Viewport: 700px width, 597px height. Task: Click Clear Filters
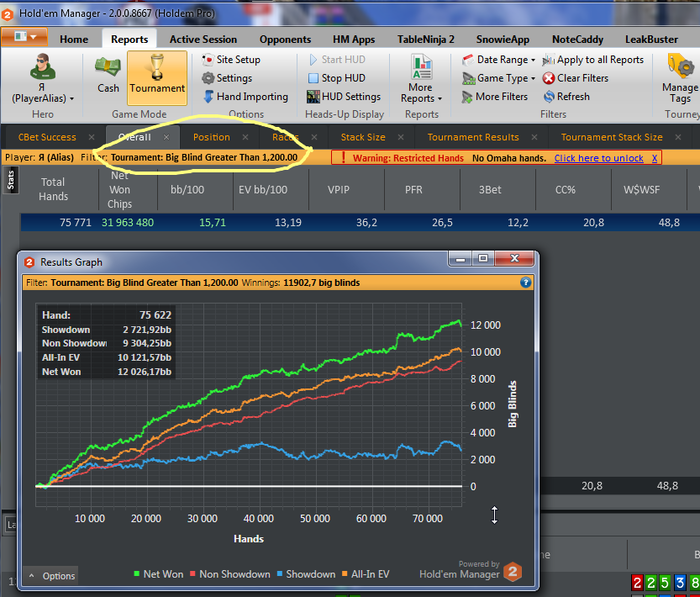575,78
